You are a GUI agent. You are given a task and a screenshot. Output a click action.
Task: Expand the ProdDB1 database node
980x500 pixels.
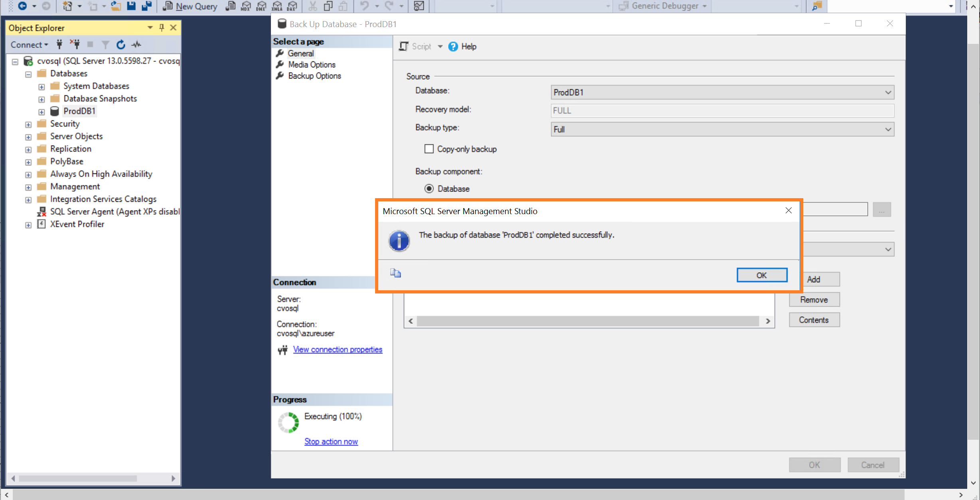coord(41,112)
